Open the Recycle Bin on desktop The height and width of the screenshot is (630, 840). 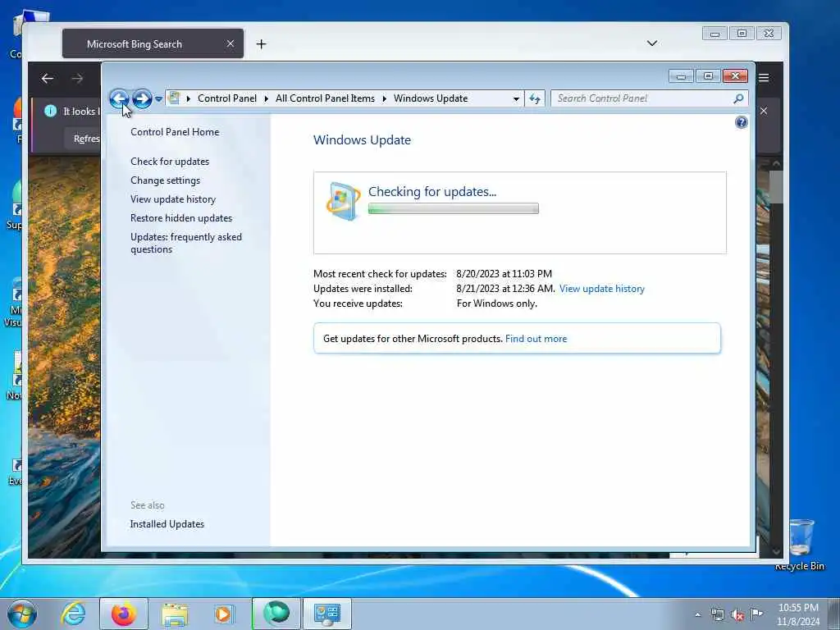click(x=800, y=544)
